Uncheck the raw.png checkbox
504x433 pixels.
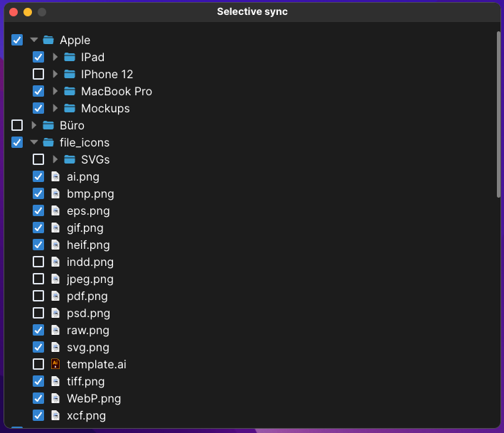pyautogui.click(x=38, y=330)
